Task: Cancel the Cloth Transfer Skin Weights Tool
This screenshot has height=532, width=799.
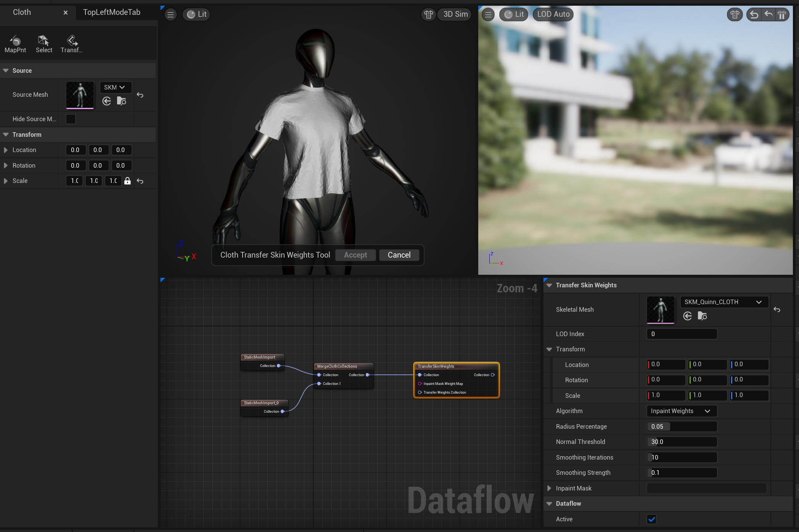Action: point(399,255)
